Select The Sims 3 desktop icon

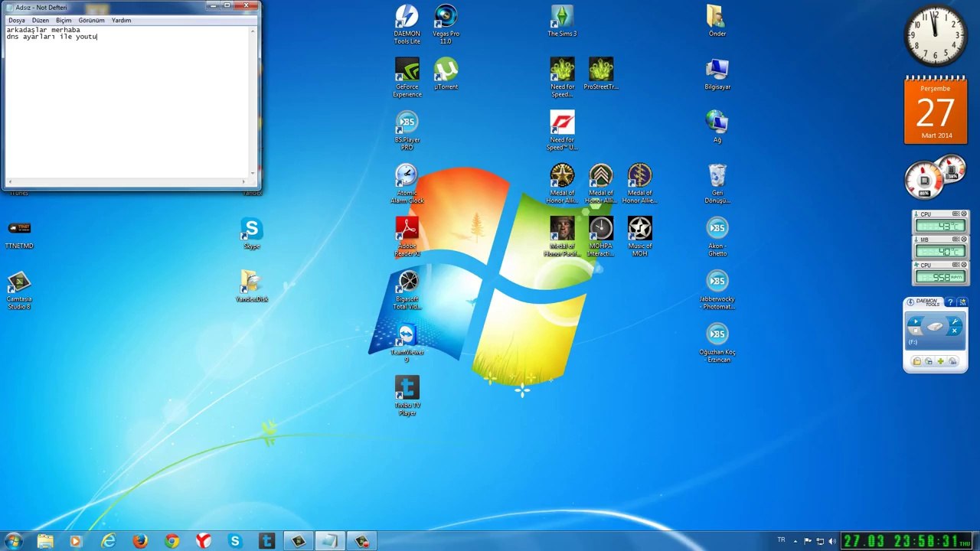point(562,20)
